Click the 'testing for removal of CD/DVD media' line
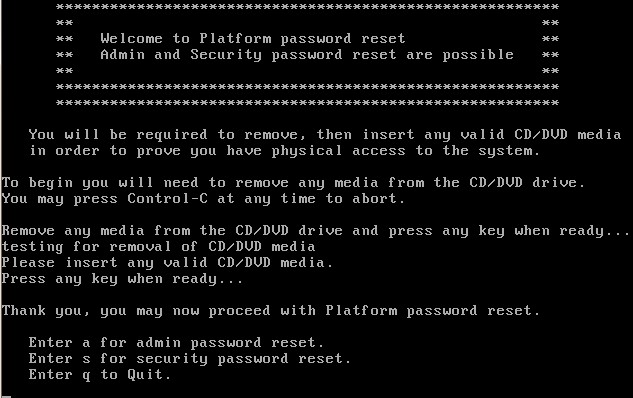 [158, 247]
